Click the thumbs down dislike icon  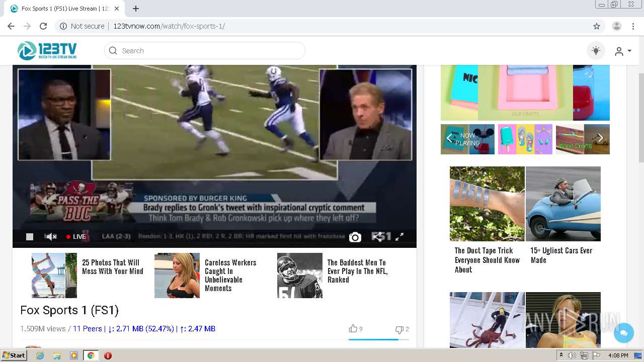coord(399,329)
